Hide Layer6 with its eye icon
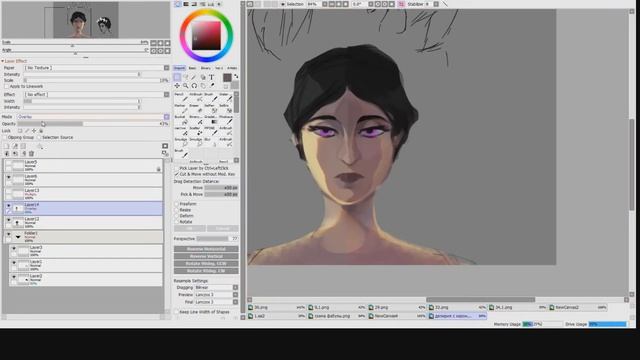Screen dimensions: 640x360 9,177
